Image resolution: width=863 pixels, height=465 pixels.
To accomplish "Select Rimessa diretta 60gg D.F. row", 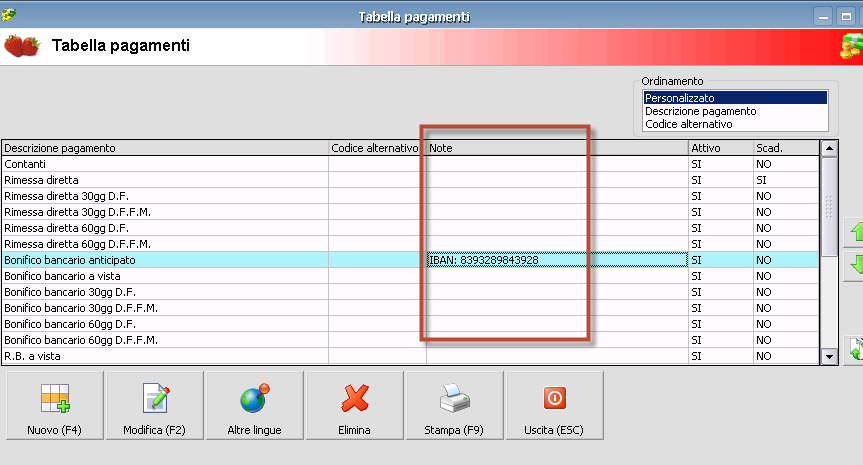I will point(410,228).
